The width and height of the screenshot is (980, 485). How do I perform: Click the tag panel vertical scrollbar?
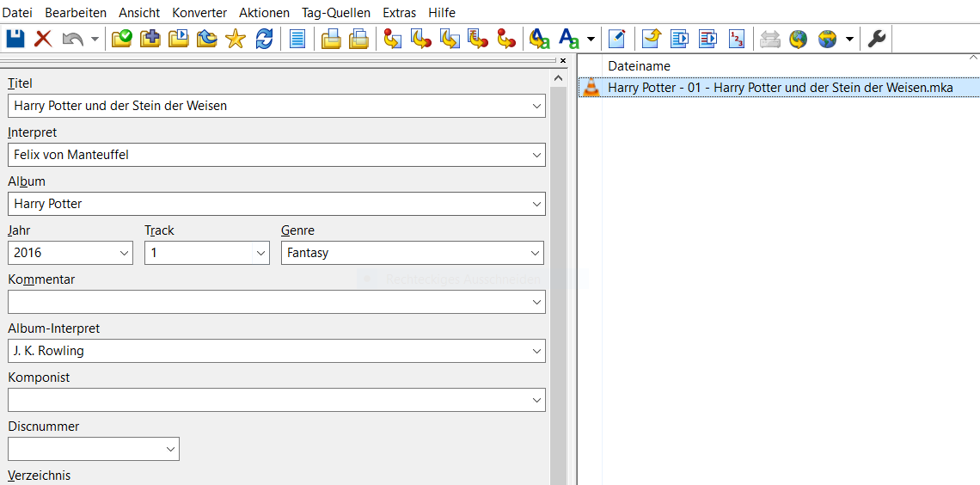tap(558, 258)
